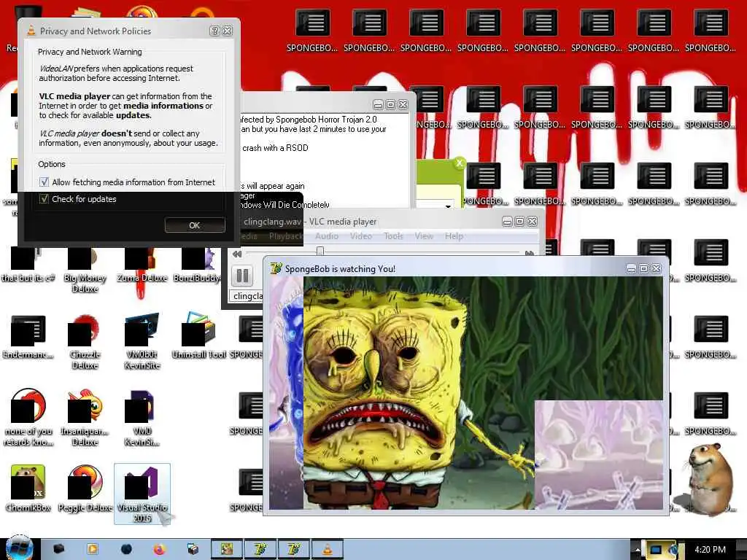This screenshot has height=560, width=747.
Task: Click the Firefox icon in the taskbar
Action: [x=159, y=550]
